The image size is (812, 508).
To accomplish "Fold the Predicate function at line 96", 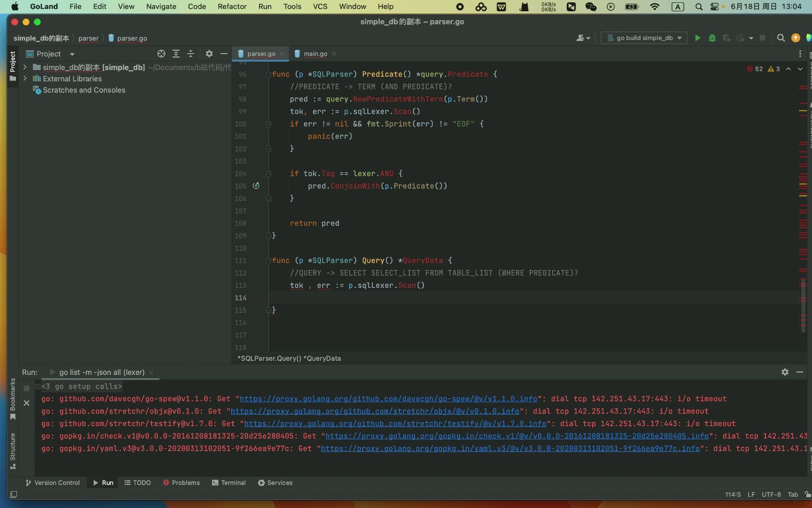I will (268, 74).
